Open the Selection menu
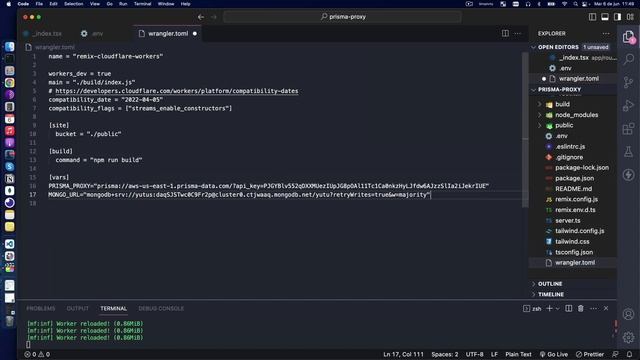The height and width of the screenshot is (360, 640). point(73,4)
